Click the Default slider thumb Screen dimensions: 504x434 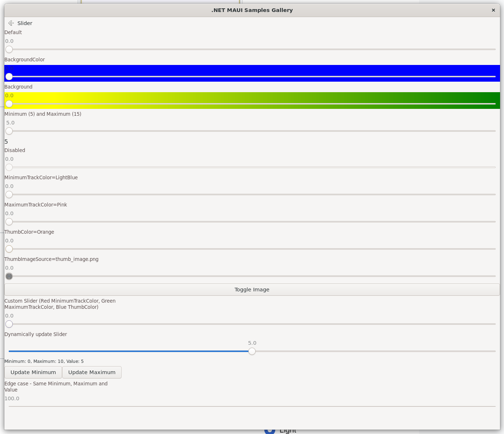coord(9,49)
